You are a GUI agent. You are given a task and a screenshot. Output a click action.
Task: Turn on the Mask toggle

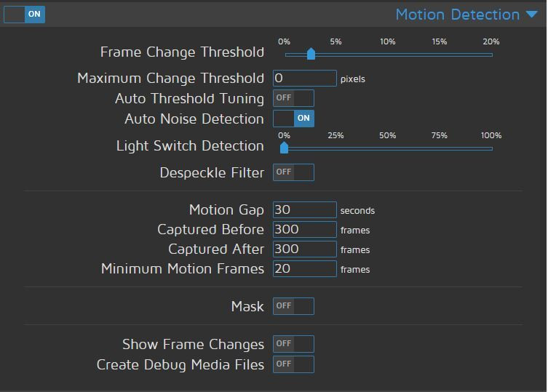click(x=293, y=306)
